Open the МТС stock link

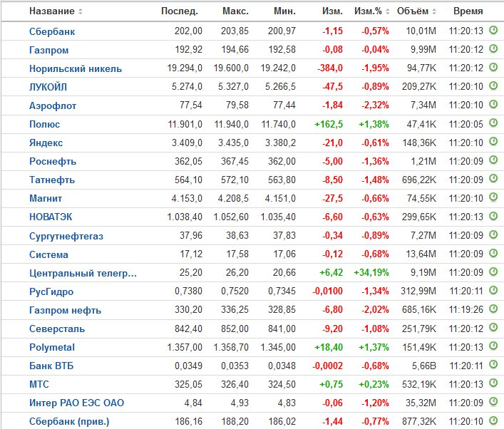pyautogui.click(x=39, y=384)
